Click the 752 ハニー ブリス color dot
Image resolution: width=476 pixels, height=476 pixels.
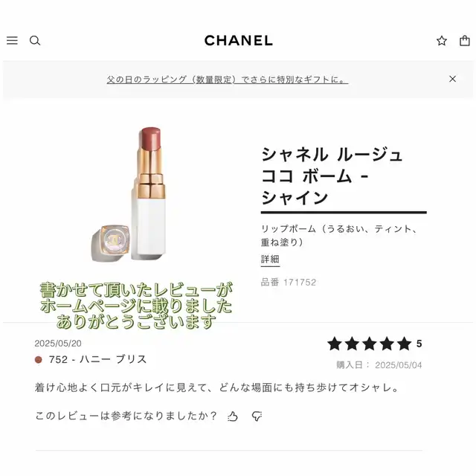38,359
